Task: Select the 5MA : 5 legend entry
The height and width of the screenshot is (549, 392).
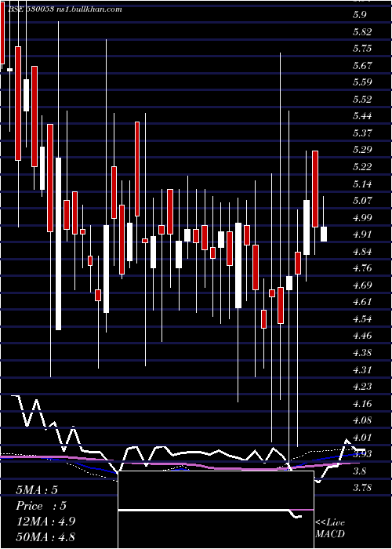Action: pyautogui.click(x=37, y=489)
